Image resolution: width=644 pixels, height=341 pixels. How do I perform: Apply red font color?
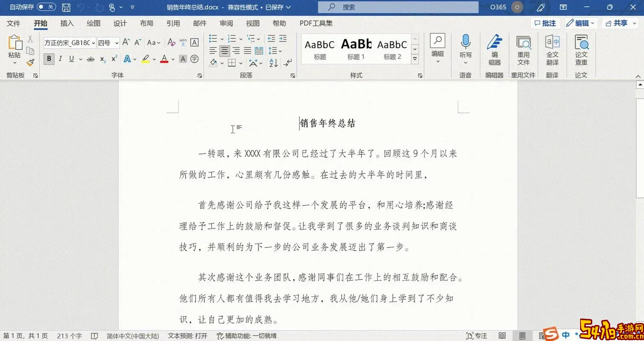[x=165, y=59]
